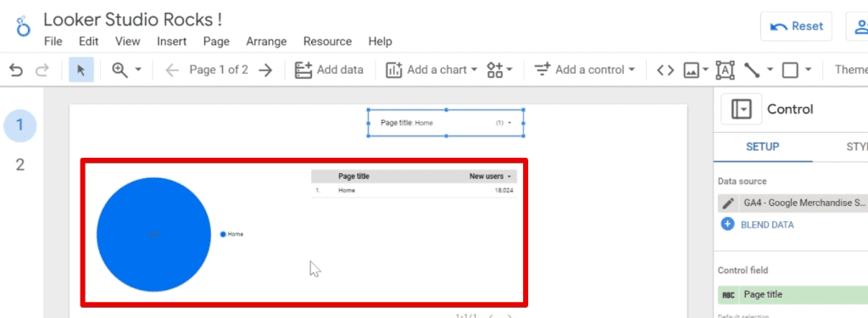
Task: Open community visualizations and components icon
Action: [499, 70]
